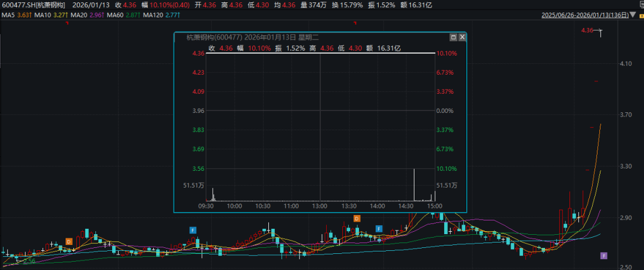644x270 pixels.
Task: Maximize the intraday popup window
Action: tap(453, 37)
